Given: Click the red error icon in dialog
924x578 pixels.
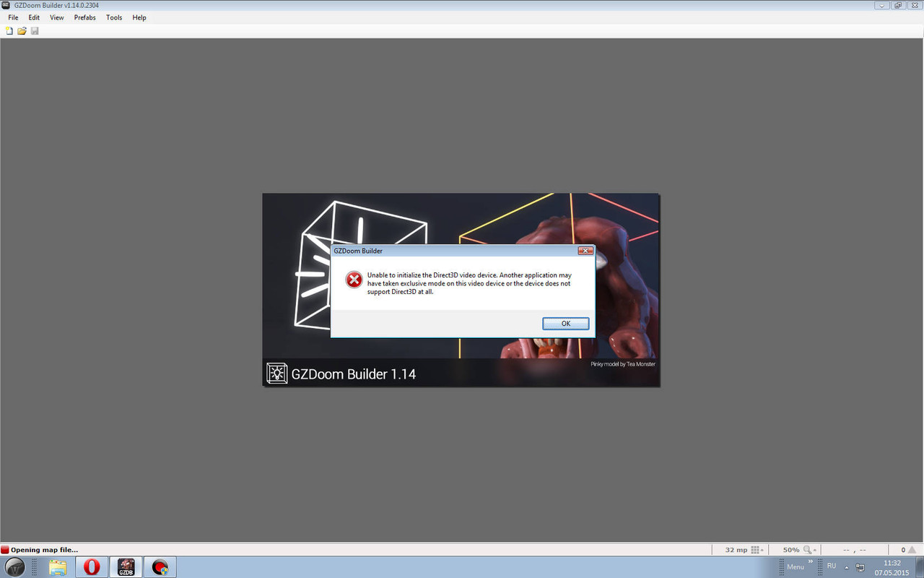Looking at the screenshot, I should click(x=354, y=280).
